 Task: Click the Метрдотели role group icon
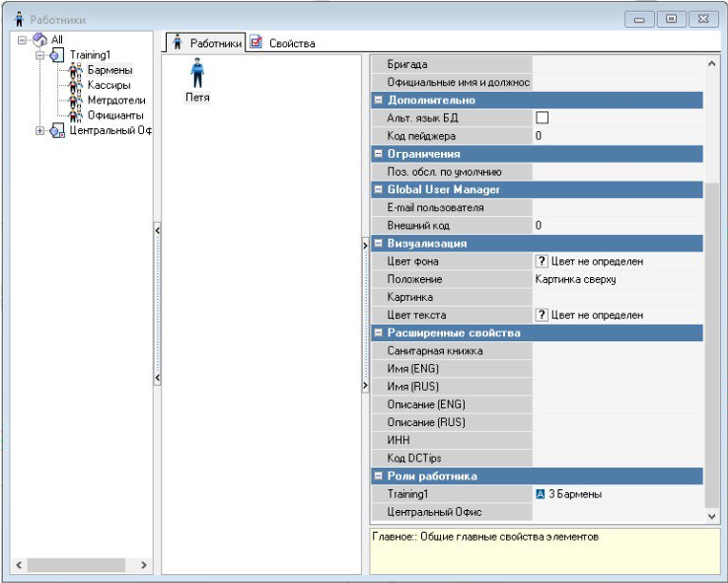click(75, 100)
